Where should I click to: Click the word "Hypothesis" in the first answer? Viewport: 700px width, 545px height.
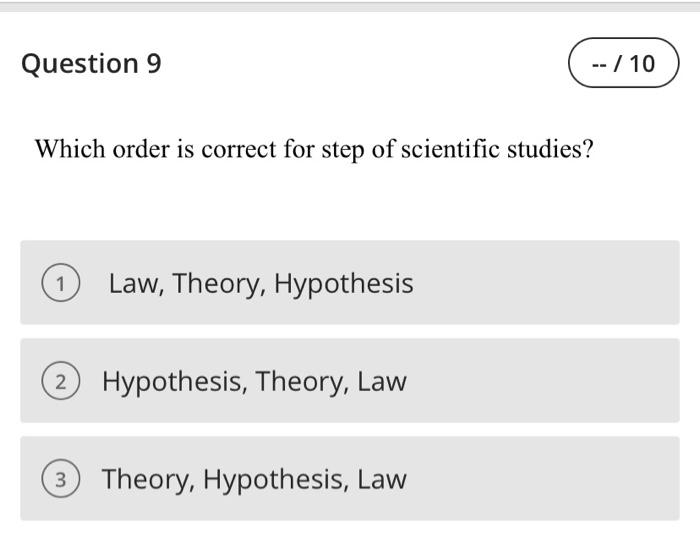[x=343, y=284]
